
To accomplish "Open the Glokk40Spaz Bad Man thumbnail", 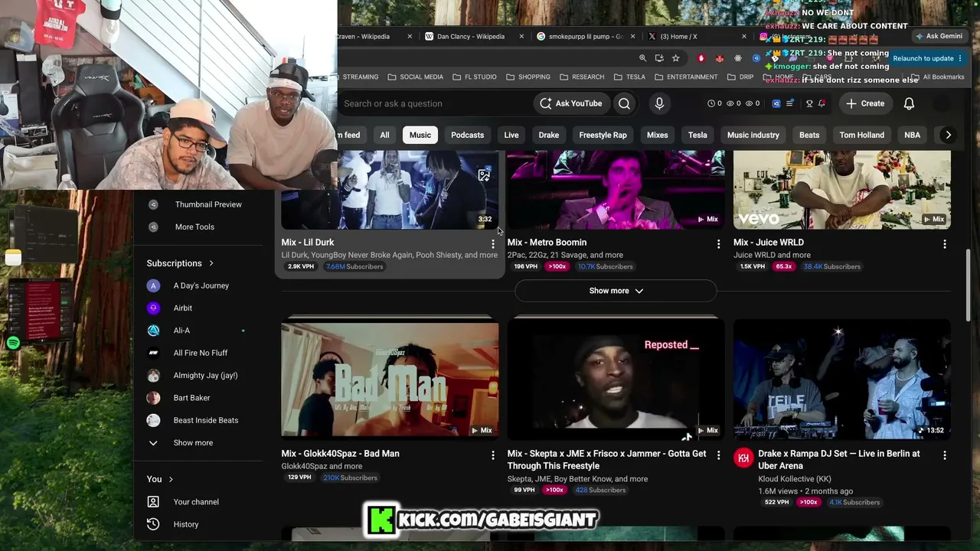I will click(x=390, y=379).
